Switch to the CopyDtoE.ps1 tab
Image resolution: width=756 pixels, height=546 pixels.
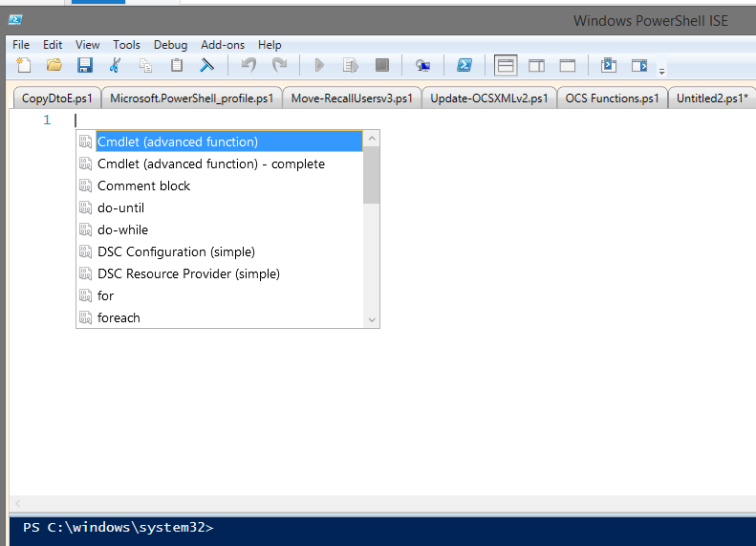(57, 98)
